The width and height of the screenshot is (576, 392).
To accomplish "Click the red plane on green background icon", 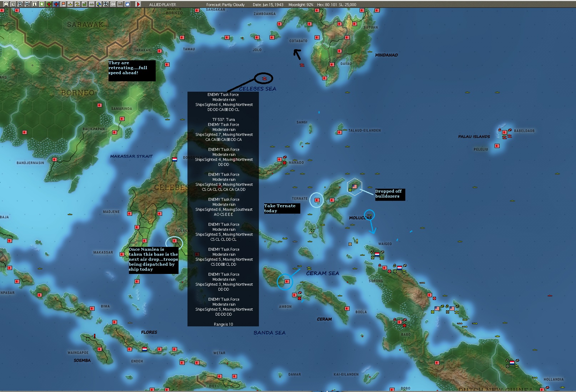I will (x=49, y=4).
